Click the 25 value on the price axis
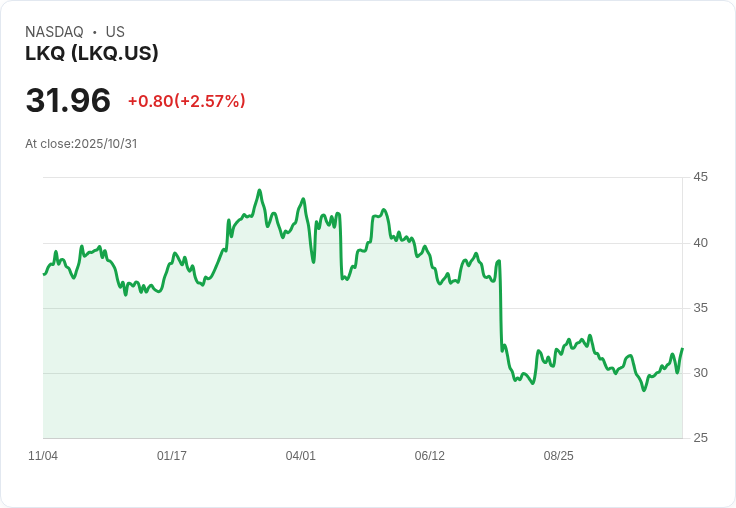Image resolution: width=736 pixels, height=508 pixels. 701,438
